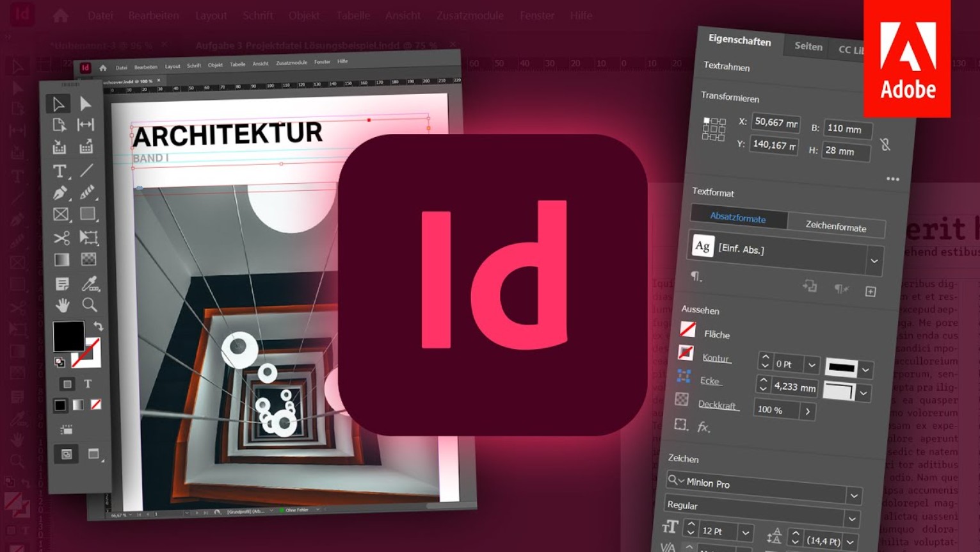
Task: Select the Hand tool
Action: [x=63, y=305]
